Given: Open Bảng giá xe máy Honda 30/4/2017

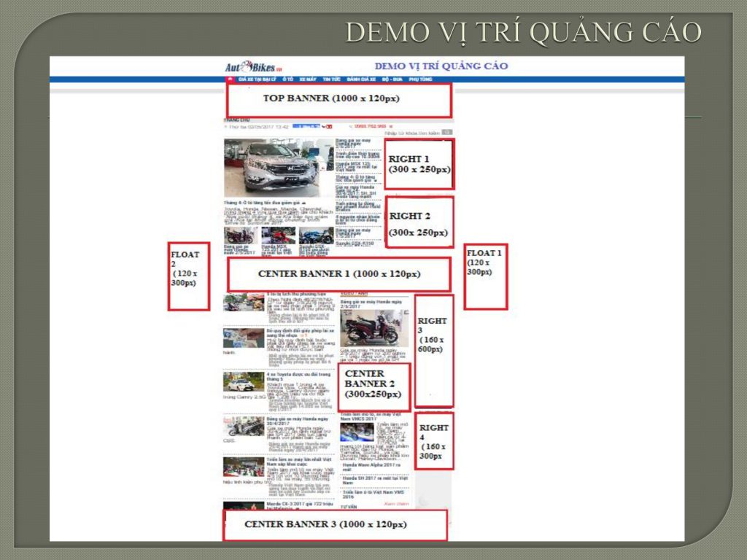Looking at the screenshot, I should click(298, 421).
